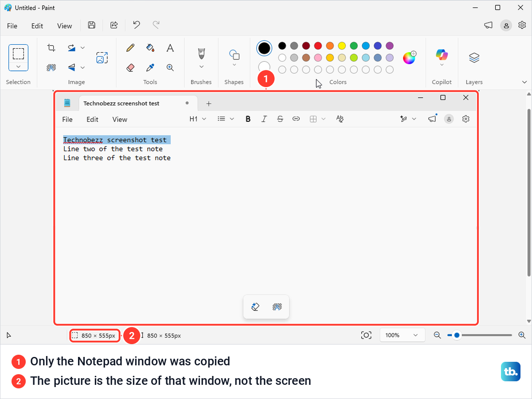Expand the Rotate dropdown arrow
The width and height of the screenshot is (532, 399).
(x=83, y=48)
